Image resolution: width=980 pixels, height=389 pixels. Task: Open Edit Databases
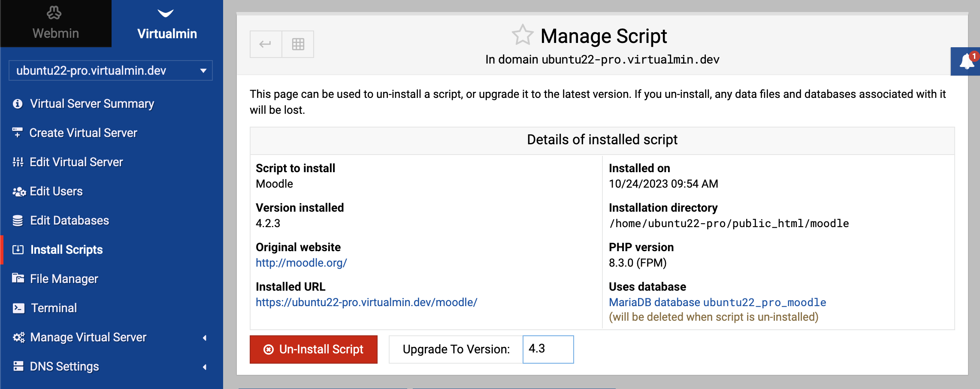point(70,221)
